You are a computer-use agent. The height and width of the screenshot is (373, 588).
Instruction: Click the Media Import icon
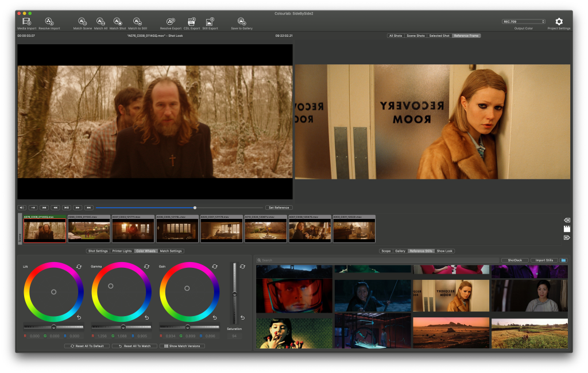coord(26,21)
